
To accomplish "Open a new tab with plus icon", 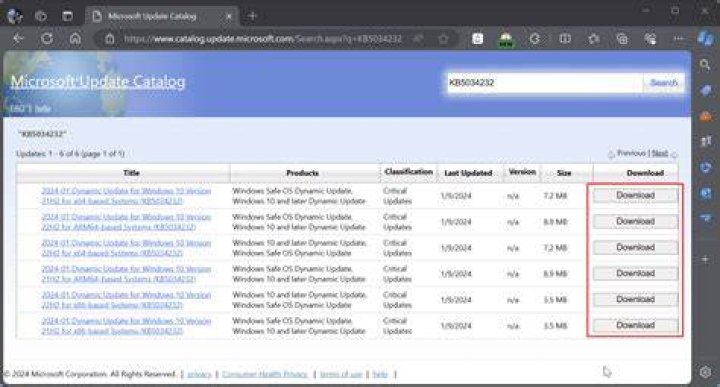I will [252, 16].
